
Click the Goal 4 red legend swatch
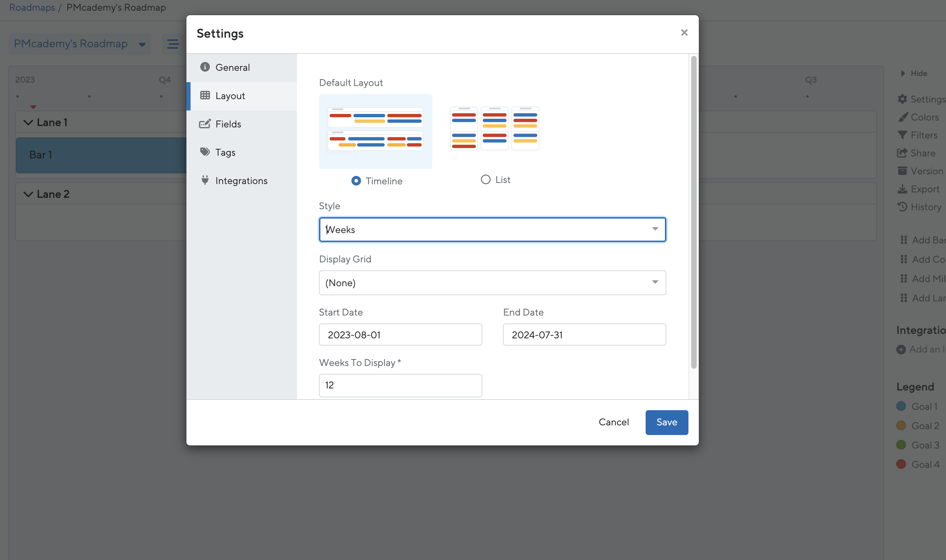901,464
